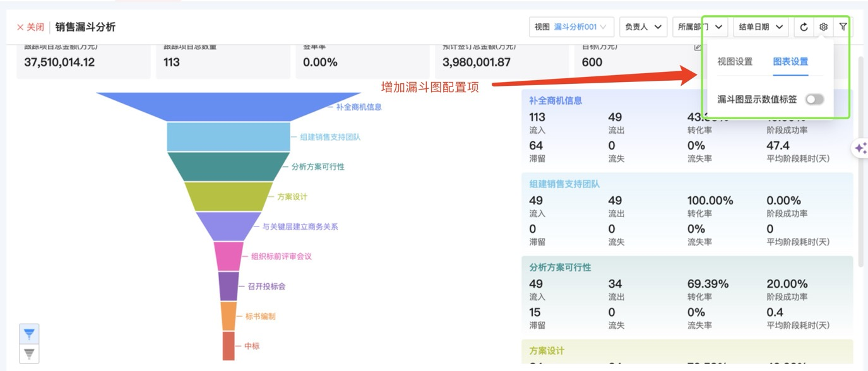The width and height of the screenshot is (868, 371).
Task: Click the vertical scrollbar on the right
Action: click(x=862, y=158)
